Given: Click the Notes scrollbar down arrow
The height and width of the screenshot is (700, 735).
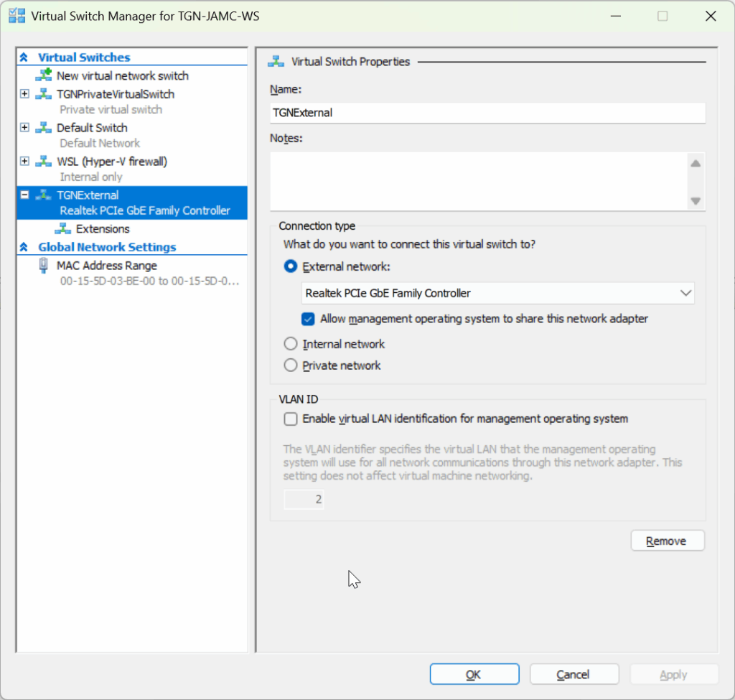Looking at the screenshot, I should point(696,201).
